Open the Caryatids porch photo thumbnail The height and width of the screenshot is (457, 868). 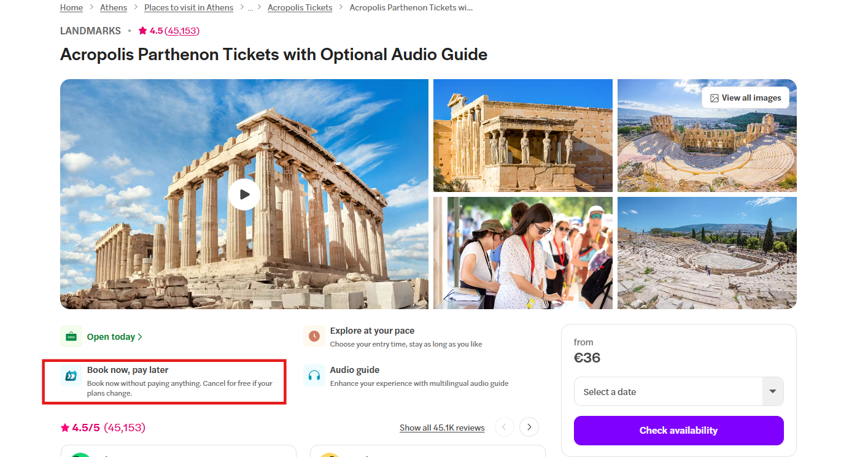click(x=522, y=136)
